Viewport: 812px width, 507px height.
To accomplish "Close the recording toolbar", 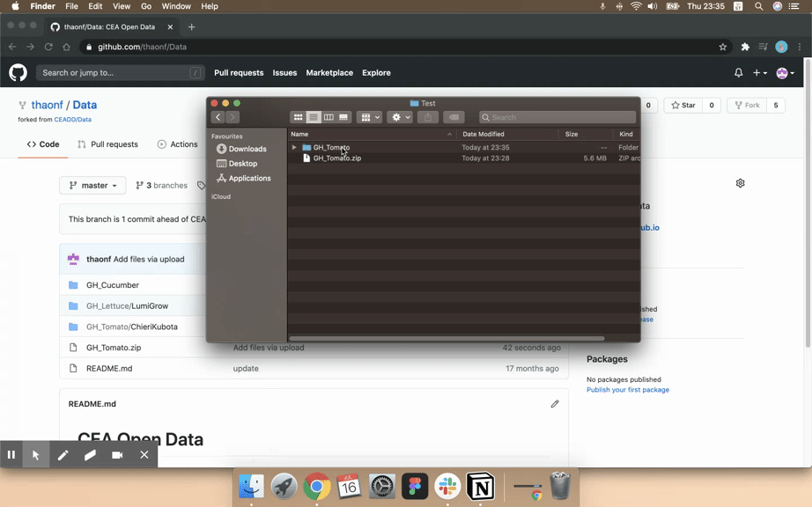I will 144,455.
